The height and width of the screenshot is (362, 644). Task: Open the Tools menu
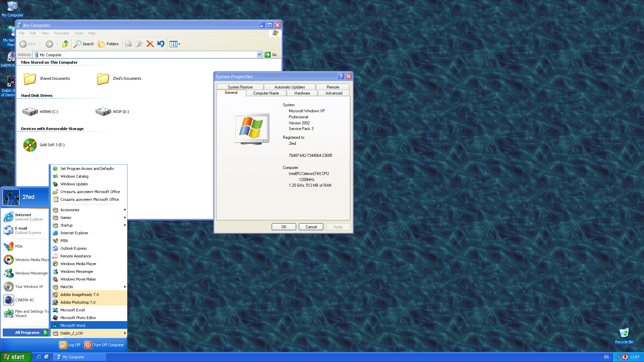coord(79,33)
